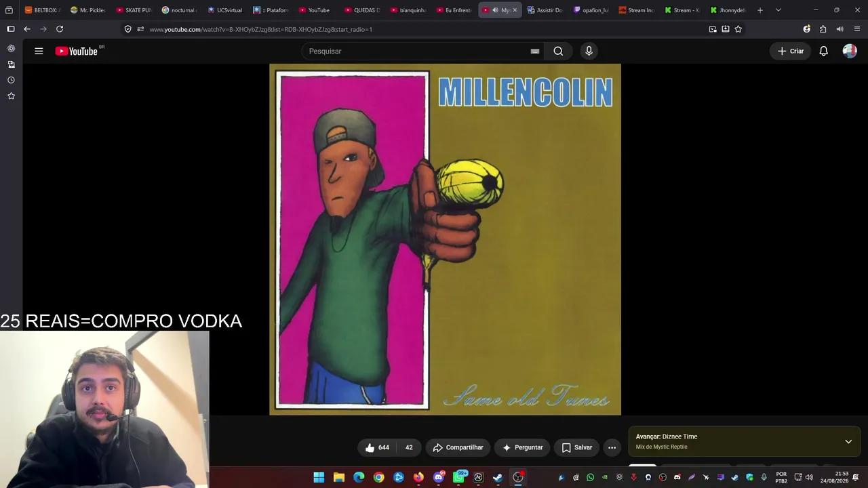Image resolution: width=868 pixels, height=488 pixels.
Task: Open the site security shield icon
Action: coord(127,29)
